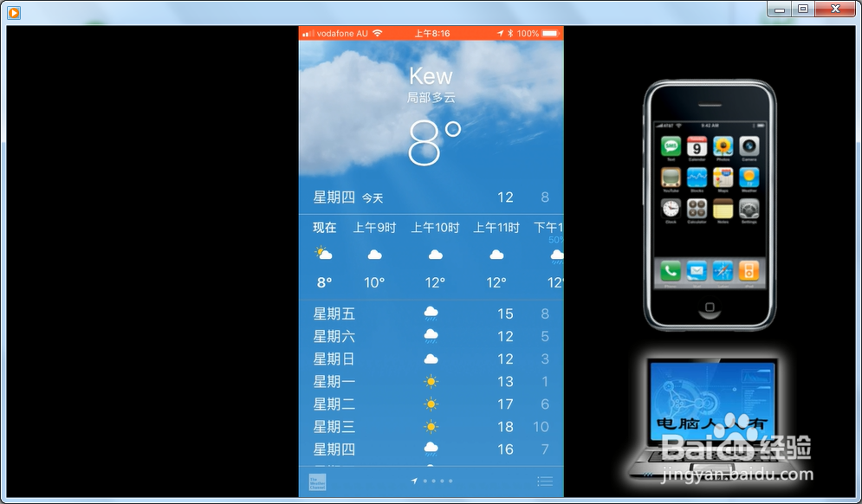This screenshot has height=504, width=862.
Task: Tap the Clock app icon on the iPhone image
Action: pyautogui.click(x=671, y=209)
